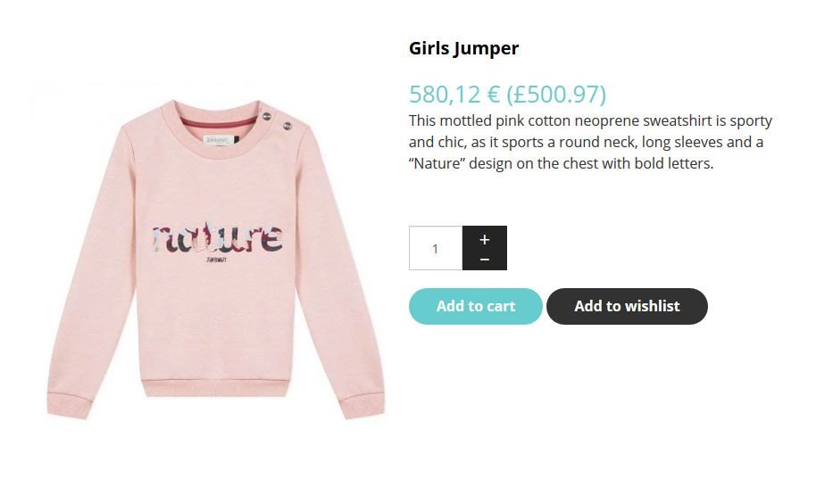The height and width of the screenshot is (504, 833).
Task: Click the brand label inside the collar
Action: point(217,138)
